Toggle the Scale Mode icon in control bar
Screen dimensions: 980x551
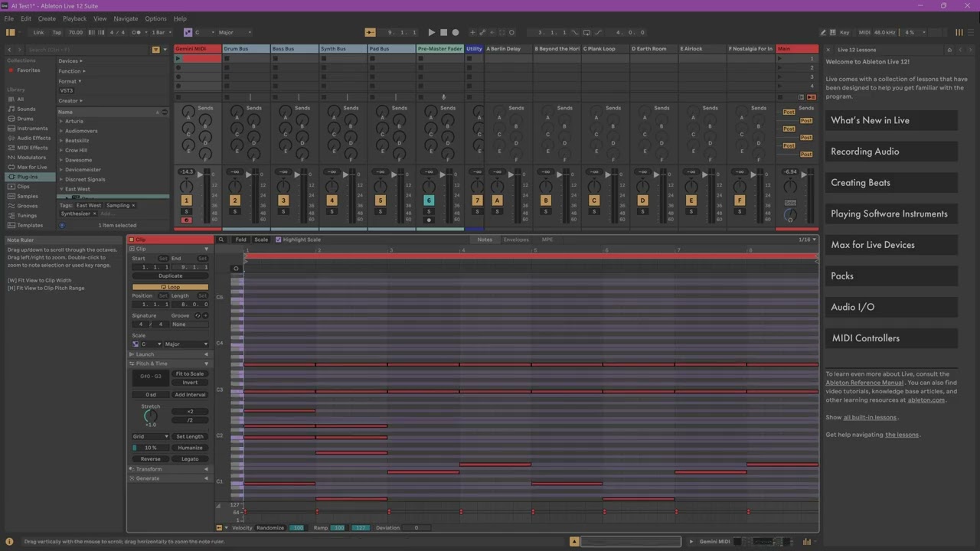[188, 32]
